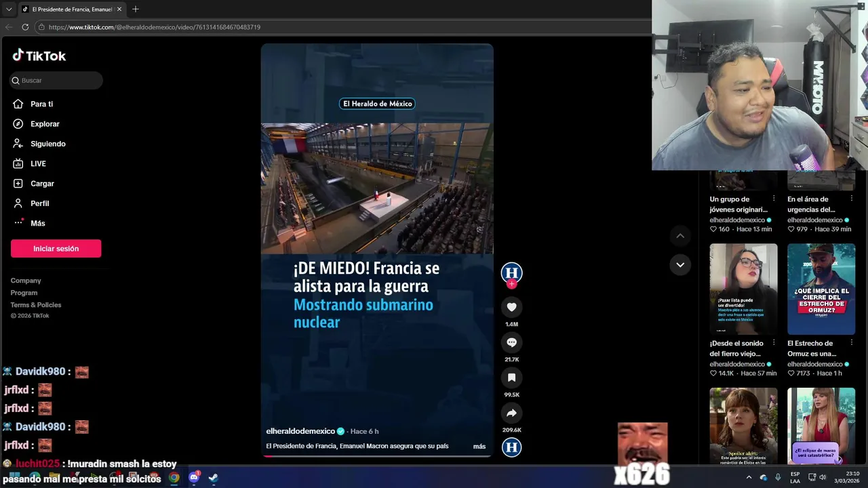Follow El Heraldo via plus avatar
The width and height of the screenshot is (868, 488).
511,284
